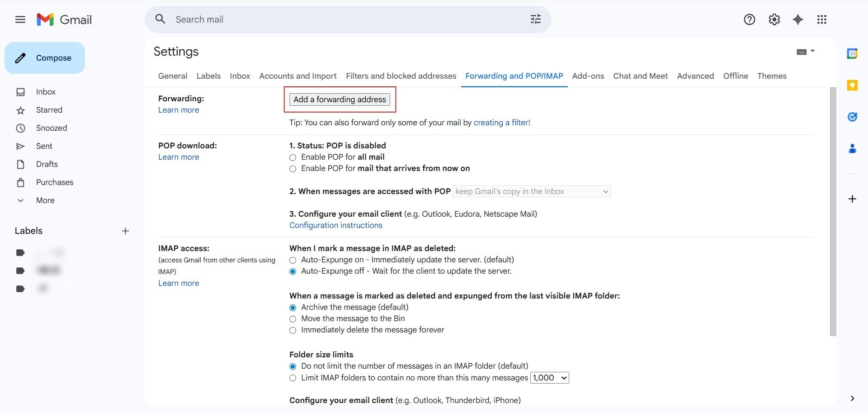Expand the More item in sidebar
This screenshot has width=868, height=413.
(x=45, y=200)
